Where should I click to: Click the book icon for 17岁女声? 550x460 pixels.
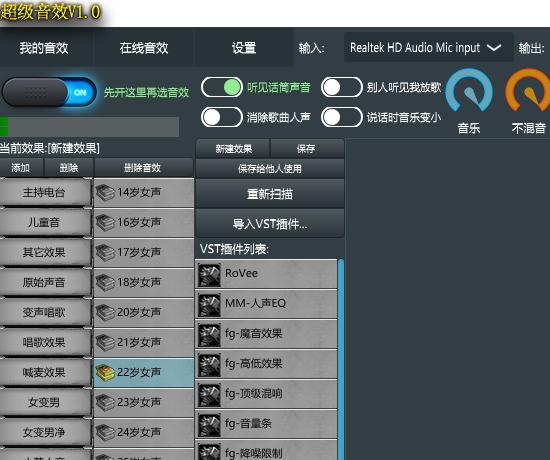coord(105,252)
